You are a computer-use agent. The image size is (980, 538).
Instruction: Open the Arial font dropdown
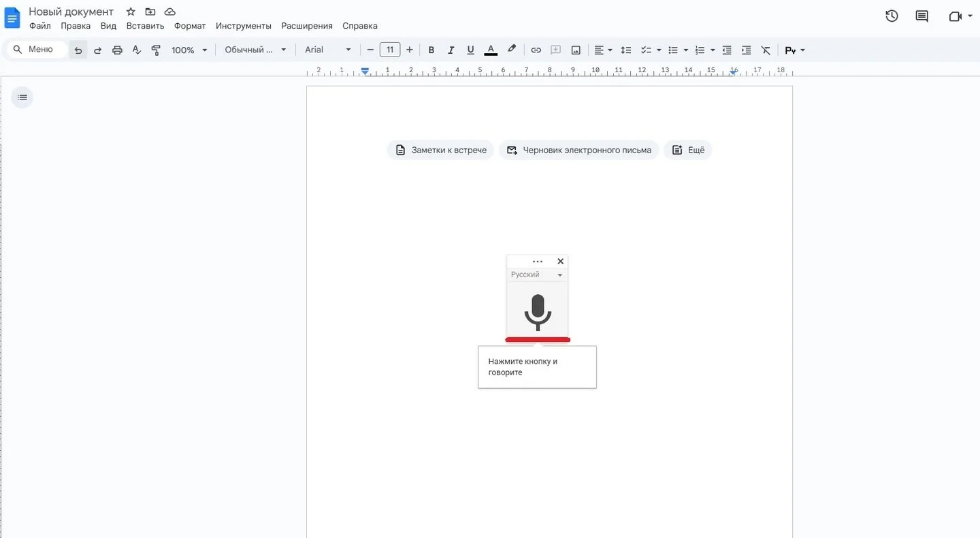[328, 50]
